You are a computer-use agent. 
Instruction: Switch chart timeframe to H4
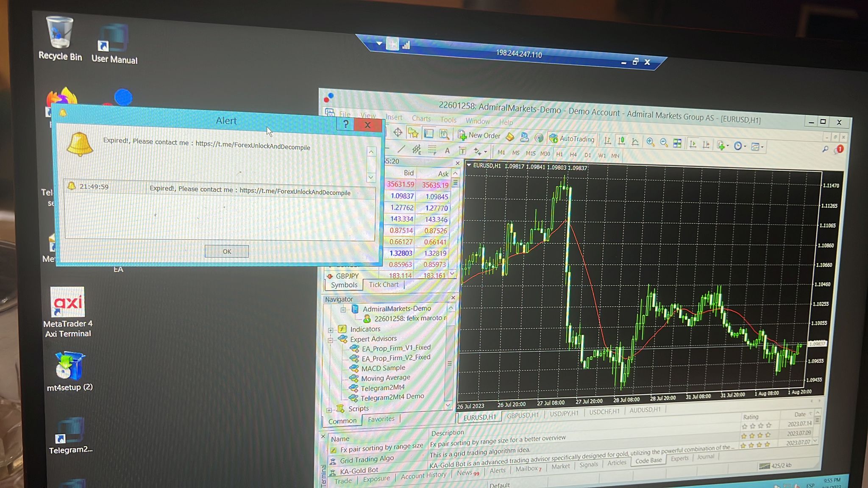[573, 155]
